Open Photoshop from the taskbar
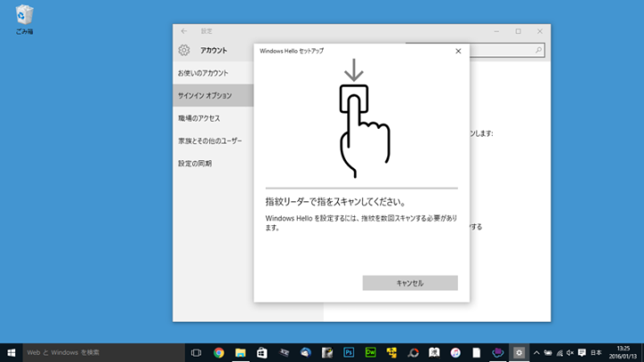Viewport: 644px width, 362px height. pos(349,352)
